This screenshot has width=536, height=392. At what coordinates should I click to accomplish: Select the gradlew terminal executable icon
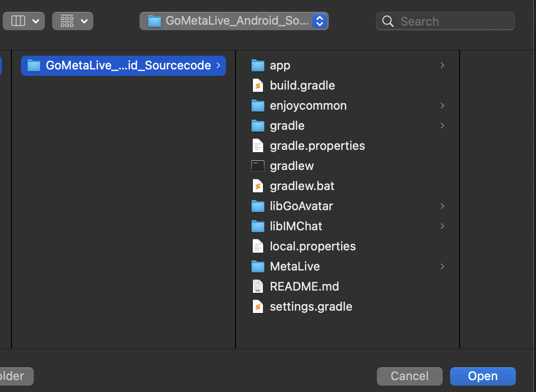(x=258, y=166)
